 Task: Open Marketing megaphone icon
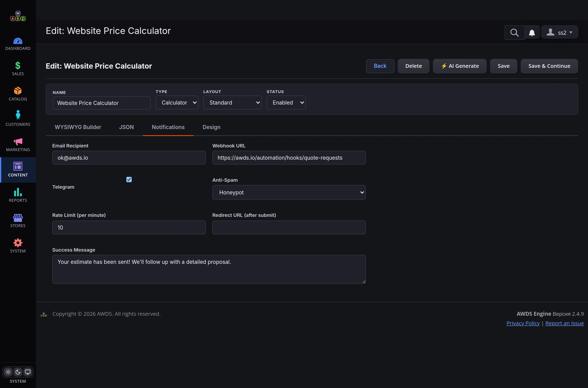pos(18,142)
